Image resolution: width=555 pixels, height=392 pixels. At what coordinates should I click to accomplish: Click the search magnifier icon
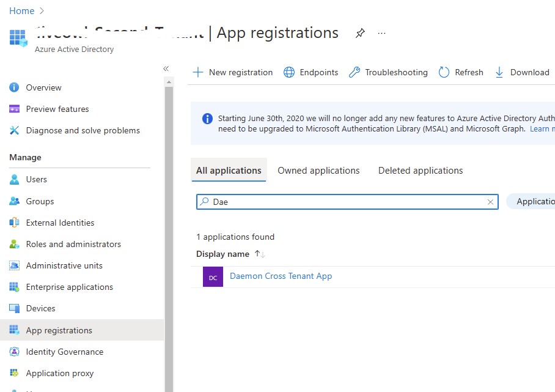tap(204, 201)
